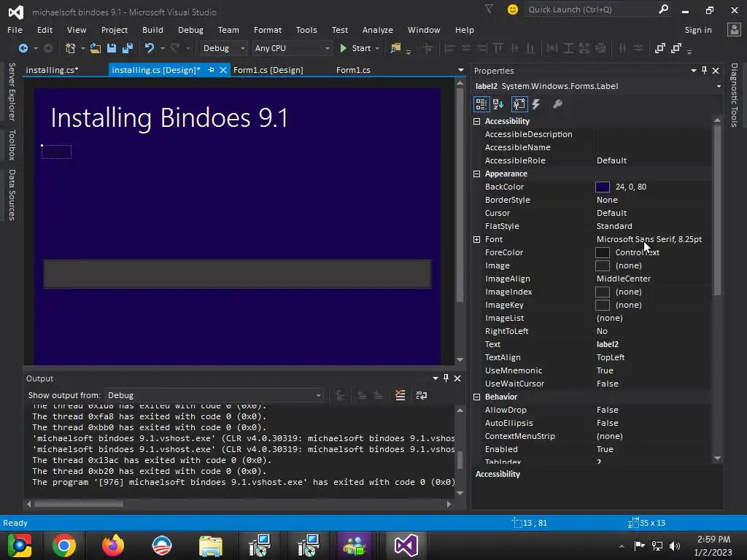Collapse the Behavior category
The width and height of the screenshot is (747, 560).
point(476,397)
